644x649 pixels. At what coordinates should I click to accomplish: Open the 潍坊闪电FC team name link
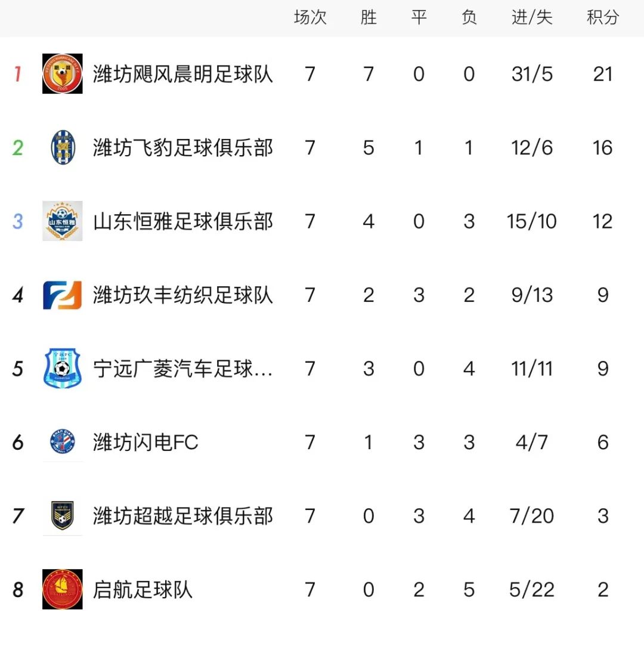pos(145,442)
